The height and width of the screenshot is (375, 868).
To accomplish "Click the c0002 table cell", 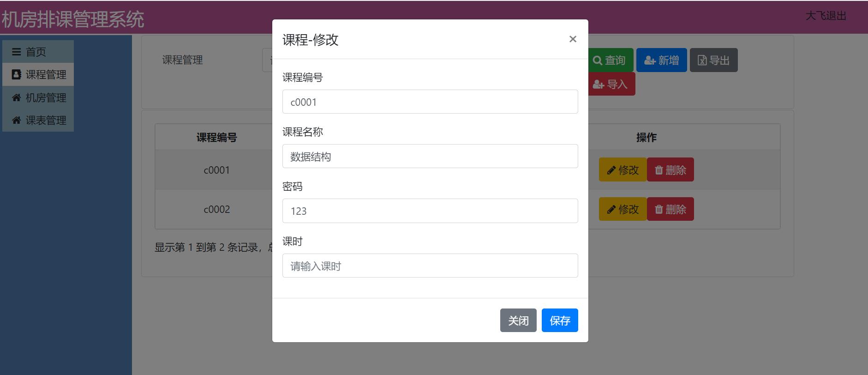I will pyautogui.click(x=217, y=209).
